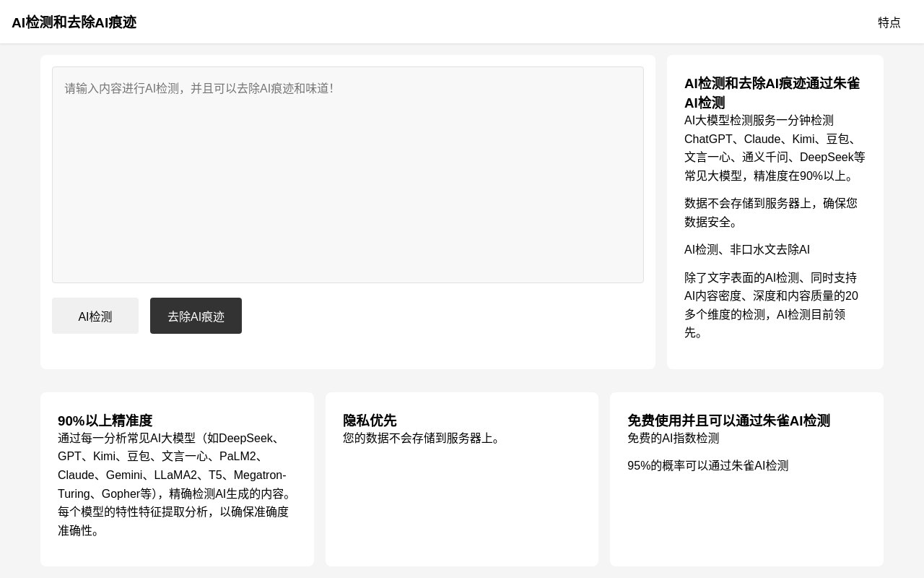Click the 免费的AI指数检测 text
Image resolution: width=924 pixels, height=578 pixels.
pyautogui.click(x=673, y=439)
